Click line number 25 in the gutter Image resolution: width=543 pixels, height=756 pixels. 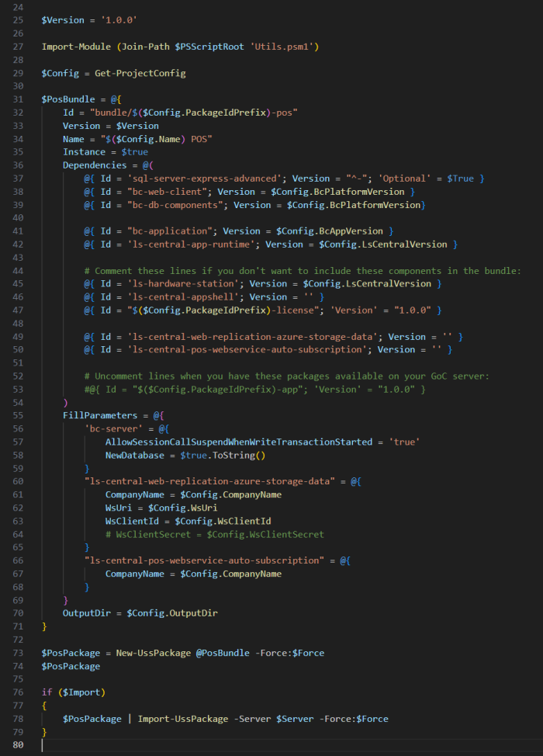pos(18,20)
